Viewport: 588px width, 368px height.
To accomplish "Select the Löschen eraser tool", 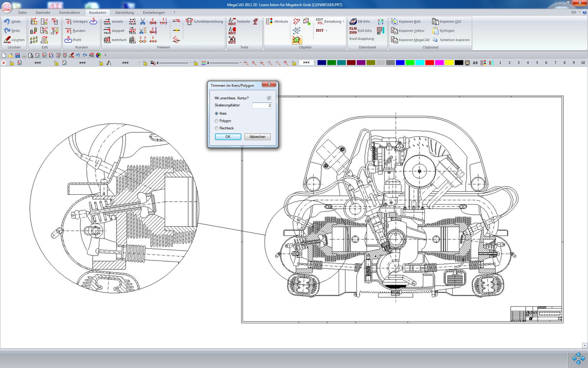I will [x=7, y=40].
